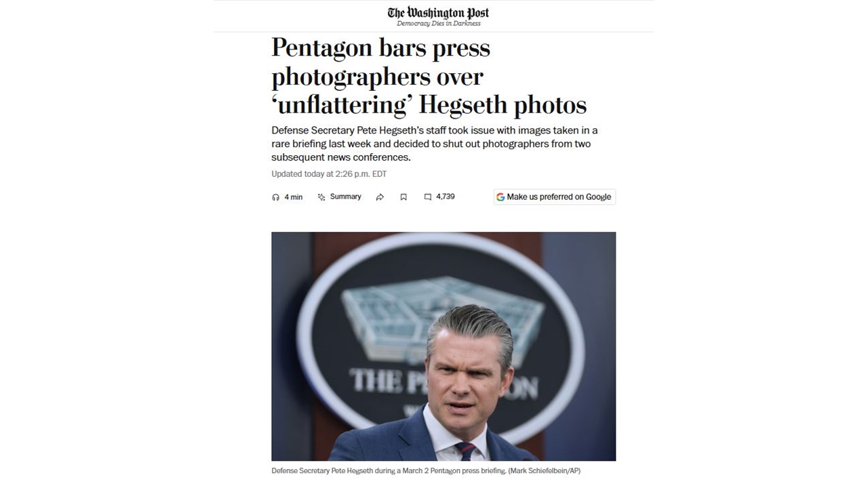Open the Hegseth press briefing photo
This screenshot has height=488, width=868.
click(x=443, y=346)
